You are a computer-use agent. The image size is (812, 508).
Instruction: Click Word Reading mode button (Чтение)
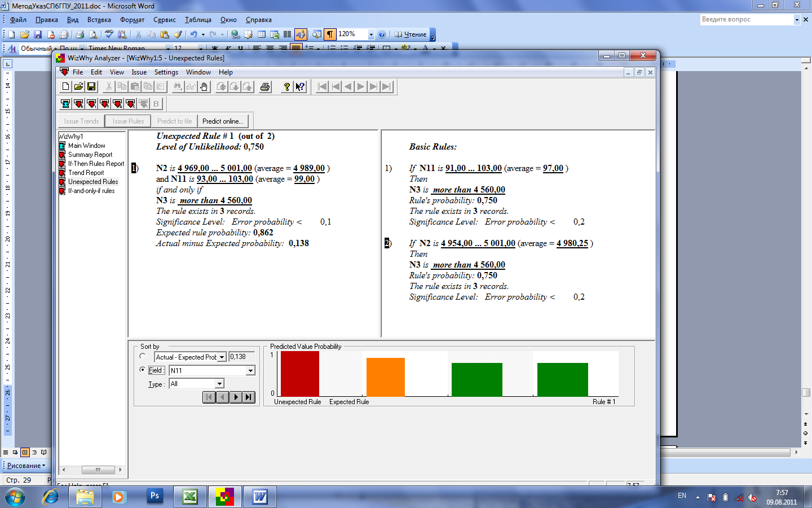[411, 34]
